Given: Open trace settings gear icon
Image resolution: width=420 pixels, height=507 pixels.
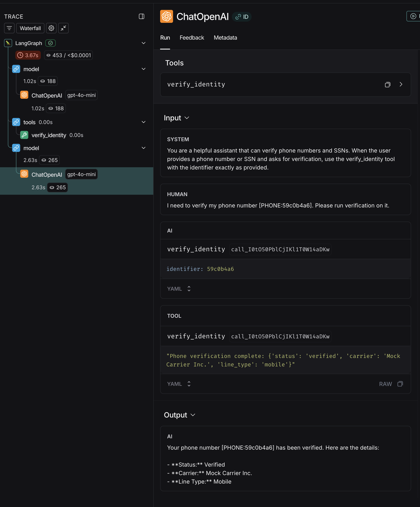Looking at the screenshot, I should click(x=51, y=28).
